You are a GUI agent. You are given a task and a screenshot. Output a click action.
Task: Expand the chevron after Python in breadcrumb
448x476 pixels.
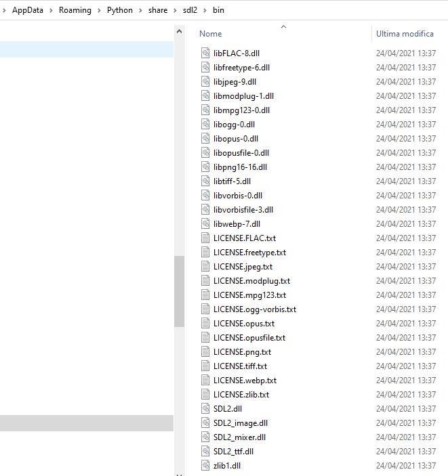(140, 11)
